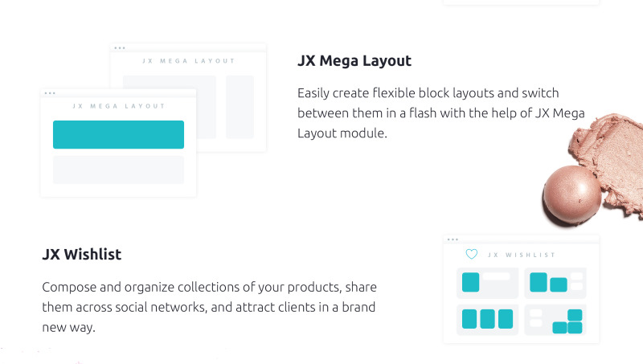Screen dimensions: 643x364
Task: Click 'JX MEGA LAYOUT' label in back window
Action: pyautogui.click(x=189, y=61)
